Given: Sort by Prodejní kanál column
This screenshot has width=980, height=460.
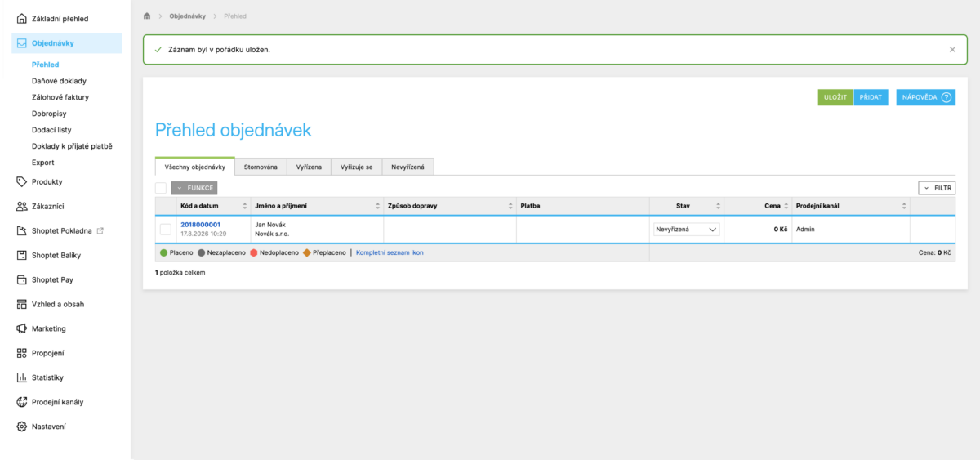Looking at the screenshot, I should pyautogui.click(x=851, y=206).
